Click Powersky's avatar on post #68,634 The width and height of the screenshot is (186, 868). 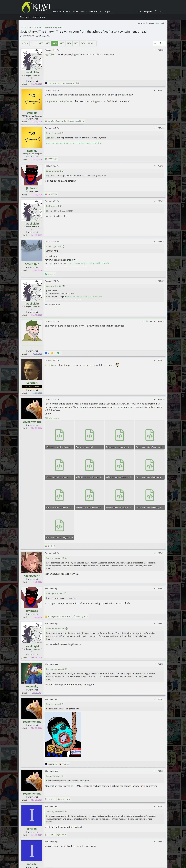(32, 673)
